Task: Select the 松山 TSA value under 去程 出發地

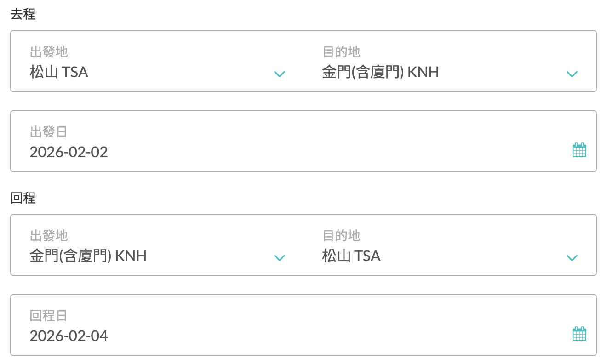Action: [x=59, y=72]
